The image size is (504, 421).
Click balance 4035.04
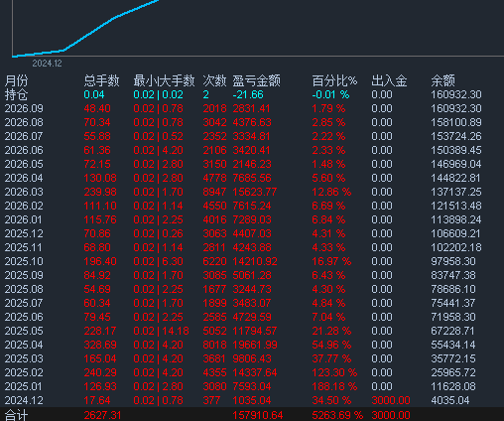[450, 401]
